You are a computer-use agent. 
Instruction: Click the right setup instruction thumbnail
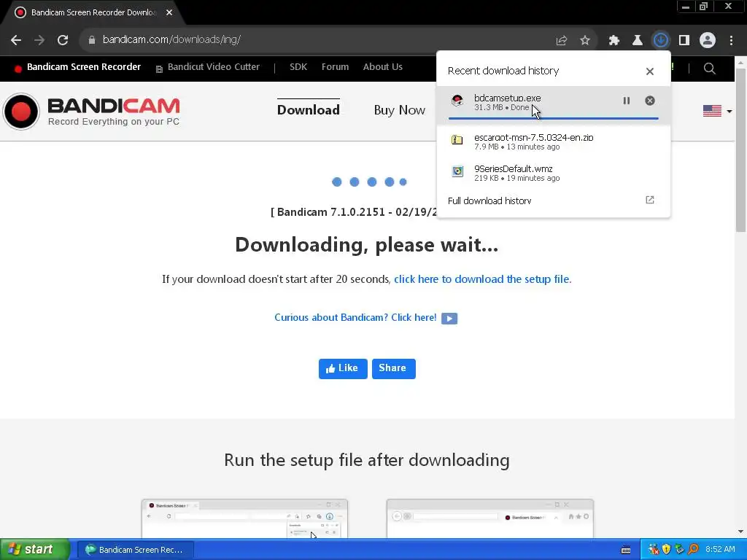490,518
